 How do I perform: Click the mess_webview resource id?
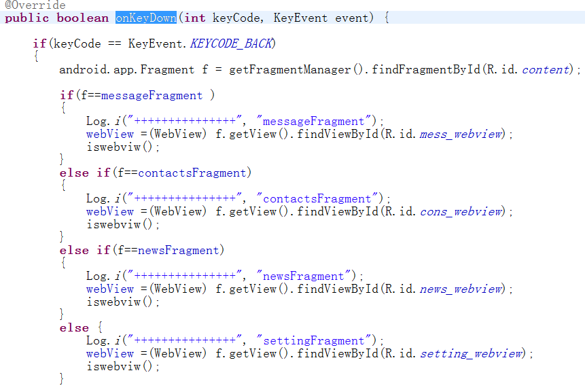tap(461, 135)
